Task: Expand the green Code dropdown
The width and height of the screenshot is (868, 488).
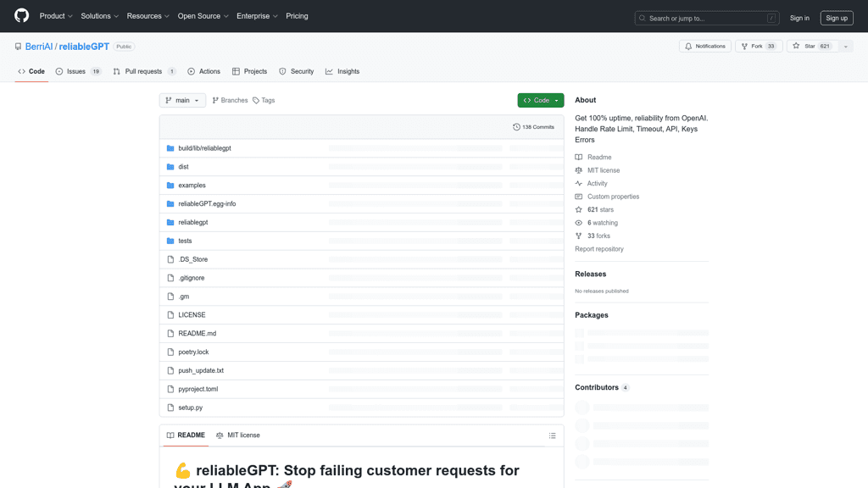Action: (x=540, y=101)
